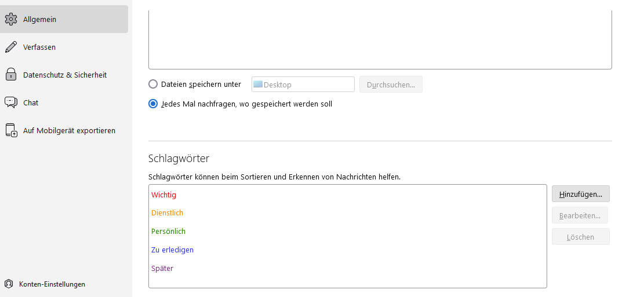The height and width of the screenshot is (297, 644).
Task: Click the pencil icon for Verfassen
Action: point(10,47)
